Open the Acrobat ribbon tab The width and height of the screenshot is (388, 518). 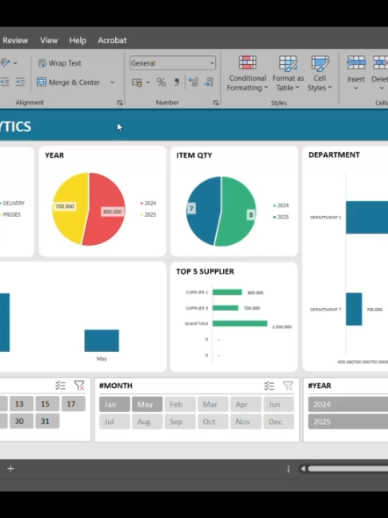coord(112,40)
